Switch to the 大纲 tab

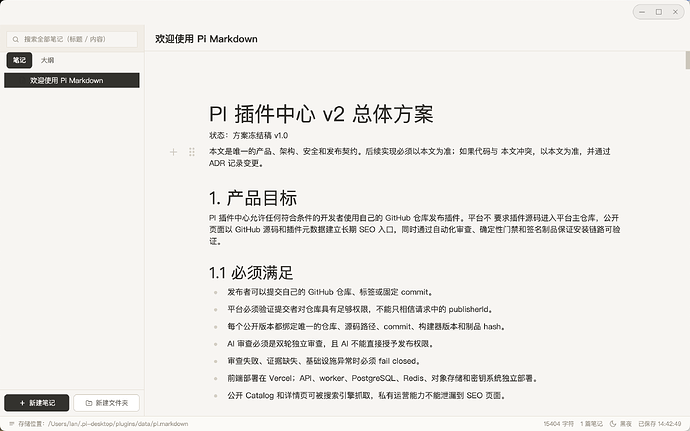[48, 60]
